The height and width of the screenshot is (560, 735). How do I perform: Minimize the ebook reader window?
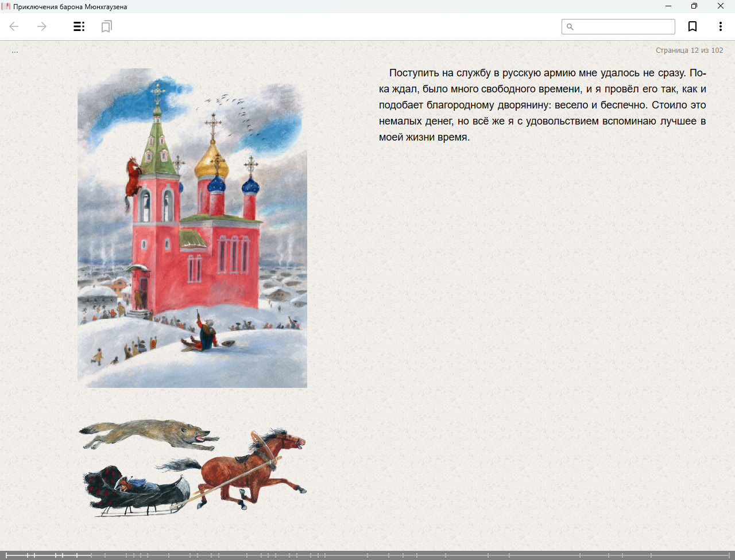[x=668, y=6]
